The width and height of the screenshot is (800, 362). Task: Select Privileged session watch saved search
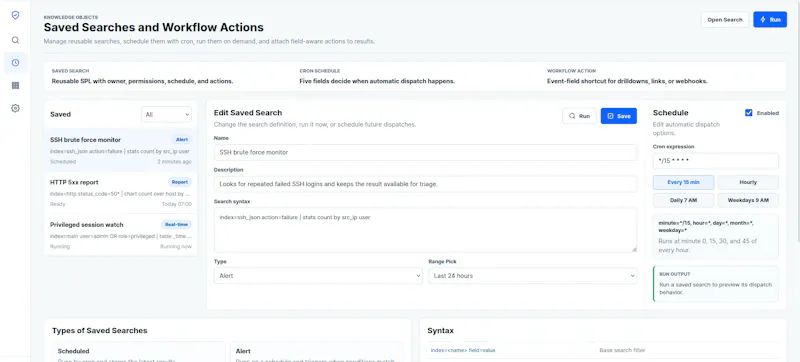point(120,235)
